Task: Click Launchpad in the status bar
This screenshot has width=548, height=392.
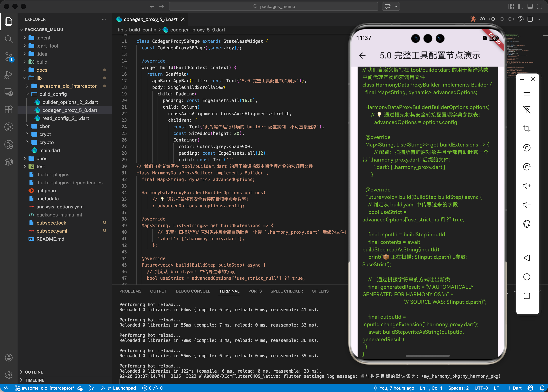Action: [124, 388]
